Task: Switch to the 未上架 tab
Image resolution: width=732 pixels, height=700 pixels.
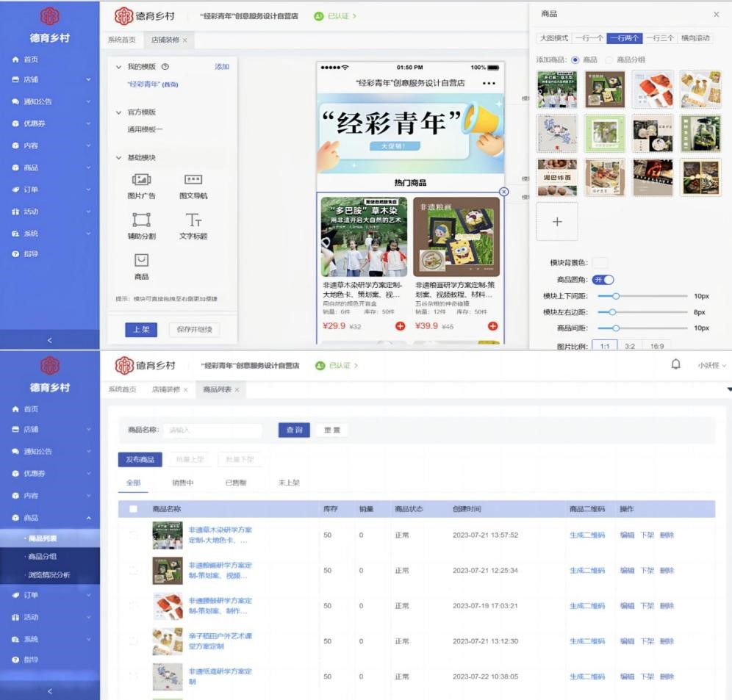Action: click(x=289, y=483)
